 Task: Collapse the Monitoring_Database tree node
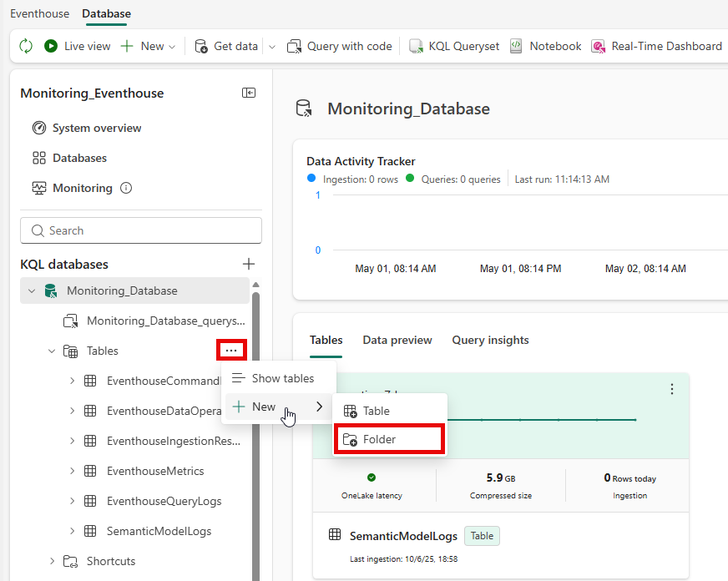tap(32, 291)
